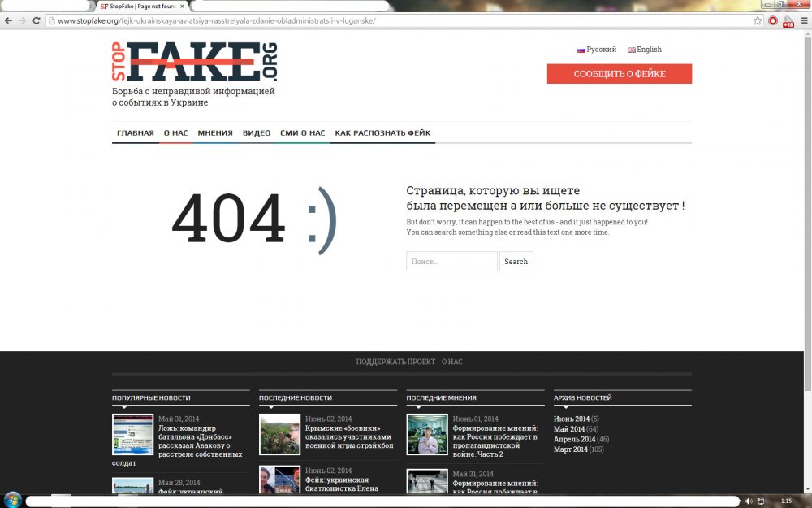Screen dimensions: 812x508
Task: Switch site language to English
Action: pyautogui.click(x=645, y=50)
